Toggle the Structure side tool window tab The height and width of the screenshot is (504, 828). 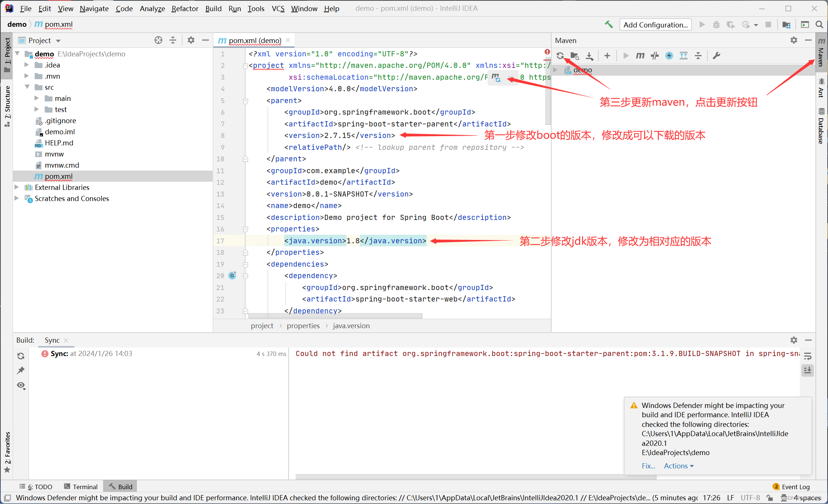7,106
